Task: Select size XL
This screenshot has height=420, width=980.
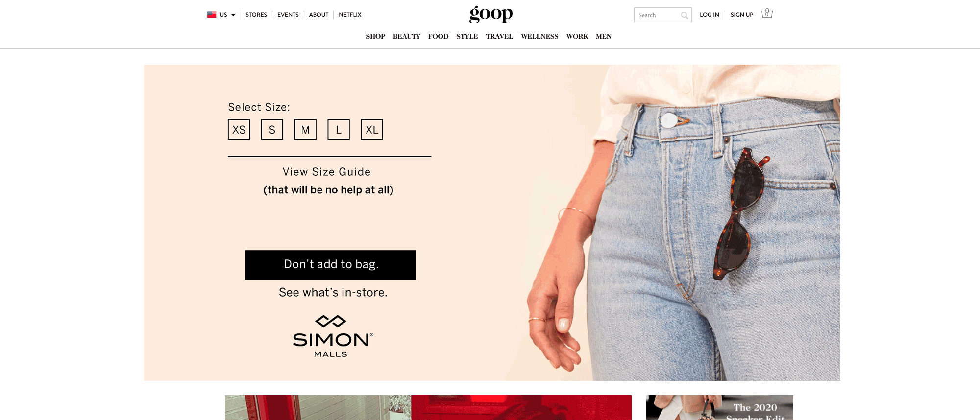Action: click(x=372, y=130)
